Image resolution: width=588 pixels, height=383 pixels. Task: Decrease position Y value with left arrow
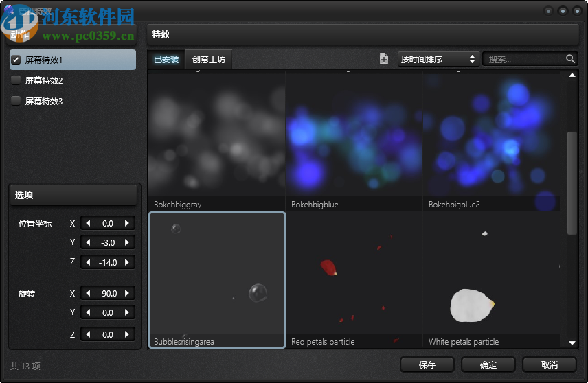pos(88,242)
